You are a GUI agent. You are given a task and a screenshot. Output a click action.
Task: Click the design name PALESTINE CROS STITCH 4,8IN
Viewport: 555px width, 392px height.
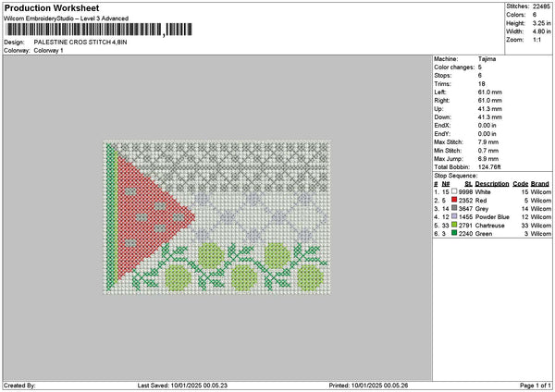(x=80, y=43)
